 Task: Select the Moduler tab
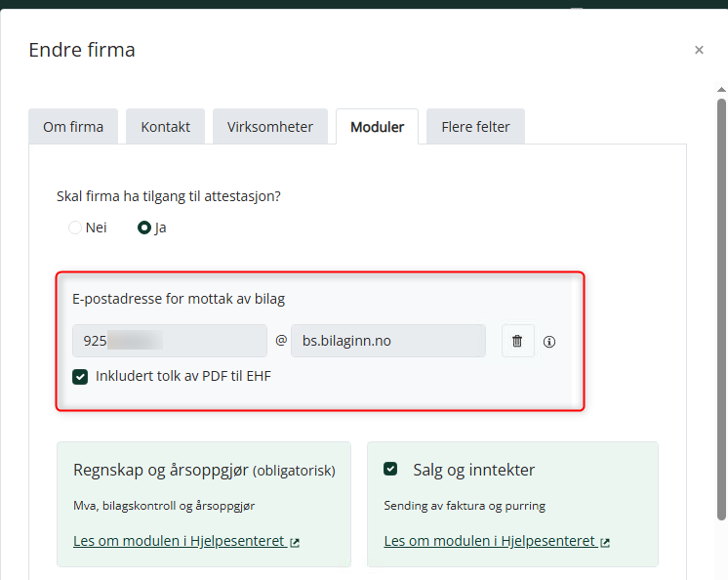pyautogui.click(x=377, y=127)
